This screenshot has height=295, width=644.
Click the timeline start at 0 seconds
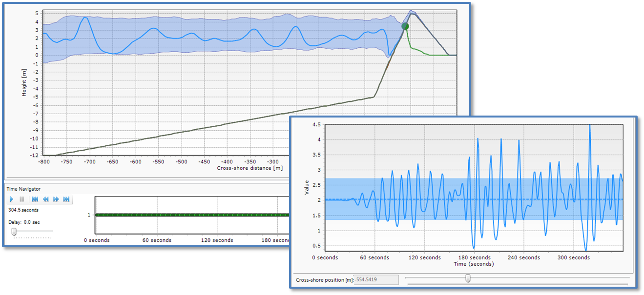coord(96,215)
